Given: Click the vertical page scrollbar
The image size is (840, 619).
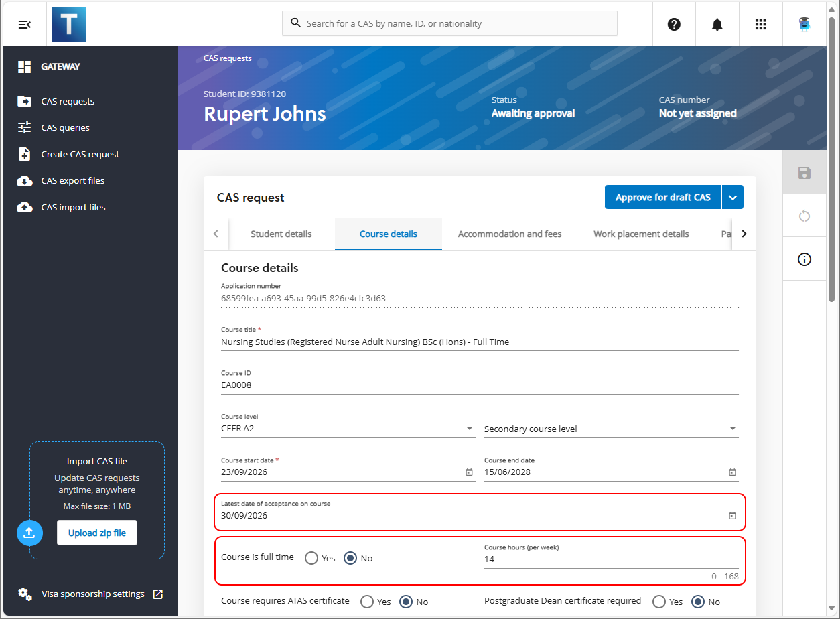Looking at the screenshot, I should point(832,161).
